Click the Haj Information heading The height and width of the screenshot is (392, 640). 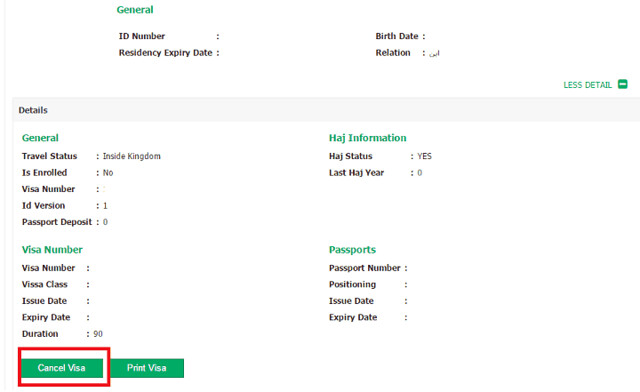point(367,138)
